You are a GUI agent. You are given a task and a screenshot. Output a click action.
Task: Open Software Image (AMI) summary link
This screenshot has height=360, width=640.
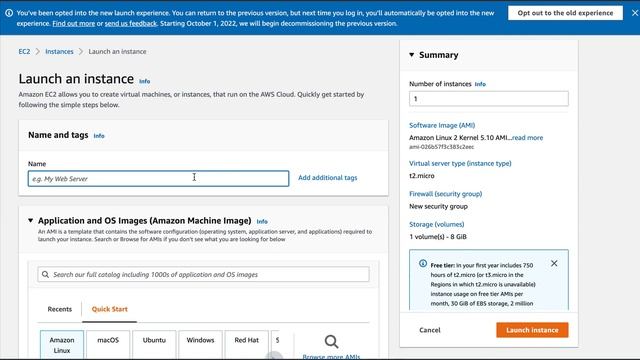click(x=442, y=125)
